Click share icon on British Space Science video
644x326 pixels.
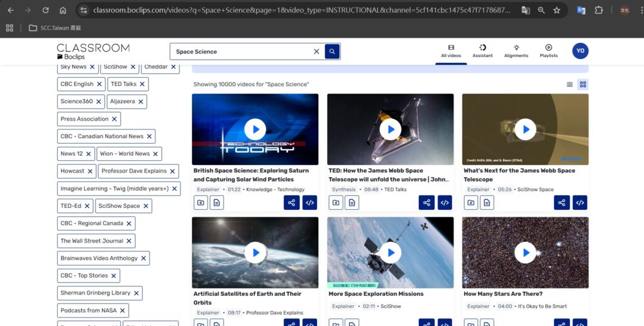click(x=291, y=202)
